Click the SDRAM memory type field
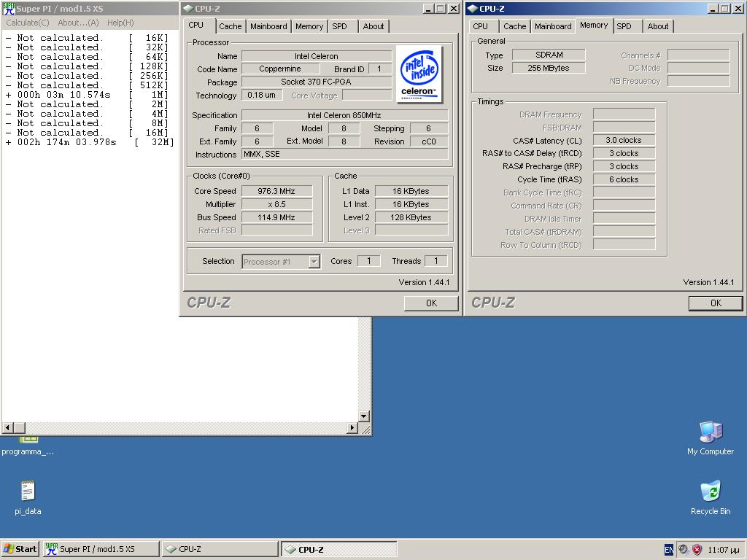This screenshot has height=560, width=747. 549,55
